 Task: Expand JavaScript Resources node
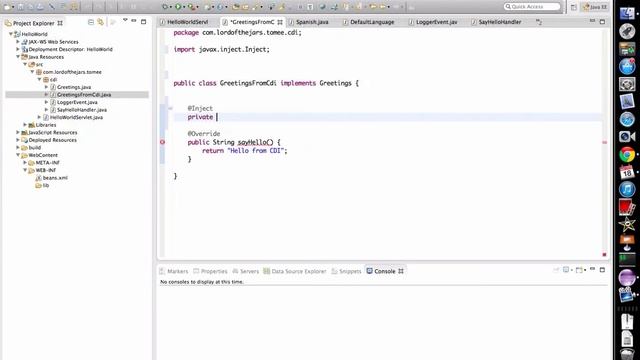(x=18, y=132)
